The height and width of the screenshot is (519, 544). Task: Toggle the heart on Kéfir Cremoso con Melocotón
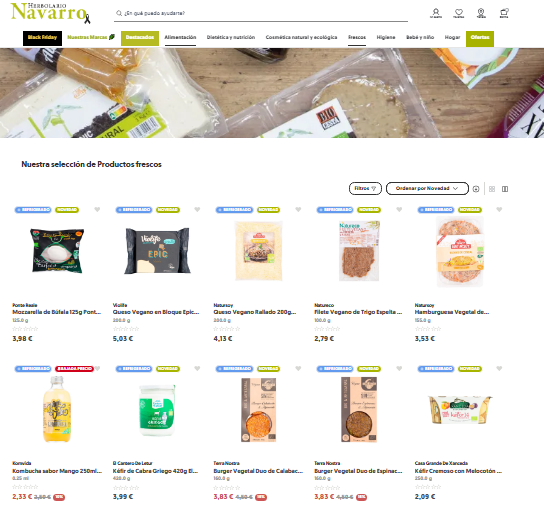(499, 368)
